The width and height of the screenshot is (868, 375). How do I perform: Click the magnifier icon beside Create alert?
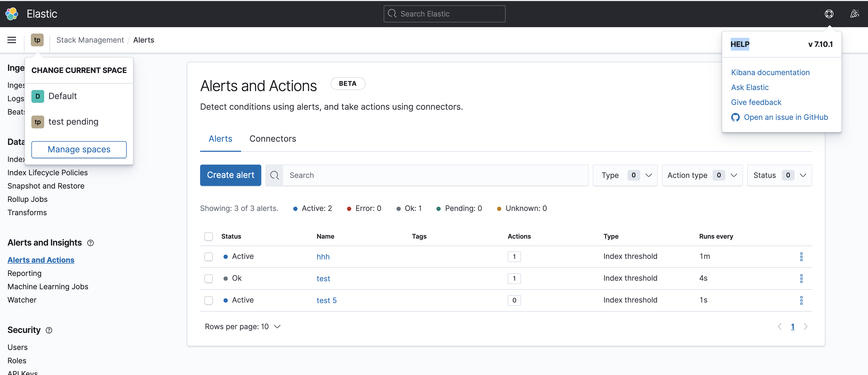click(275, 175)
